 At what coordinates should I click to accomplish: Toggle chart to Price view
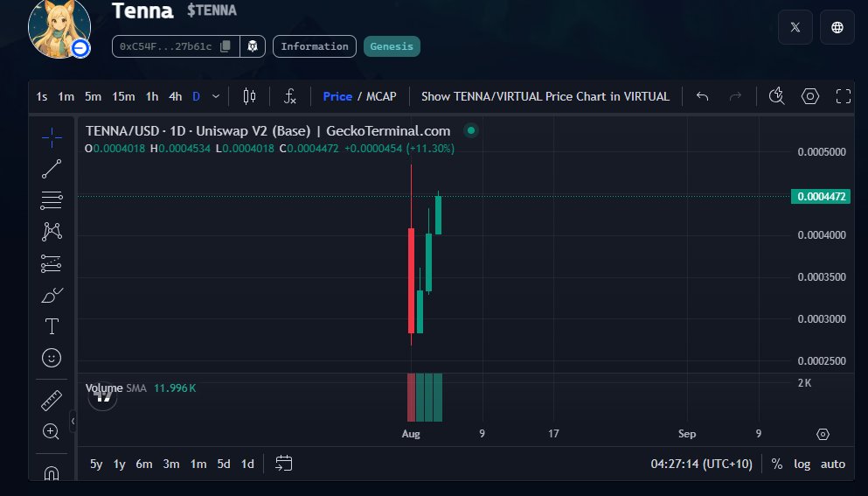point(337,96)
